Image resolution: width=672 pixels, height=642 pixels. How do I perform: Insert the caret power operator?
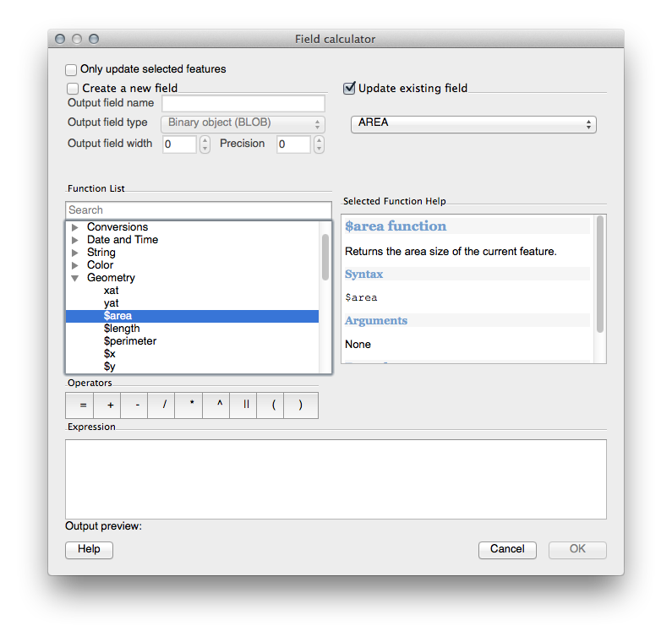219,405
